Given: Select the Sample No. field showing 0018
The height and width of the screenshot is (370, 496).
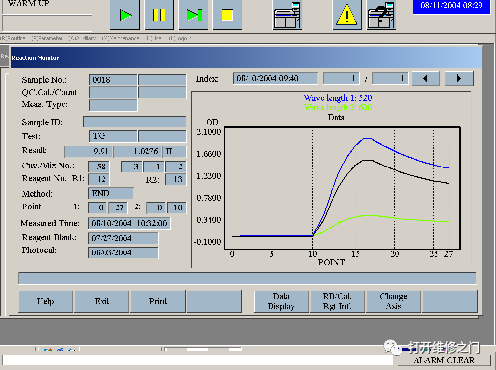Looking at the screenshot, I should tap(113, 80).
